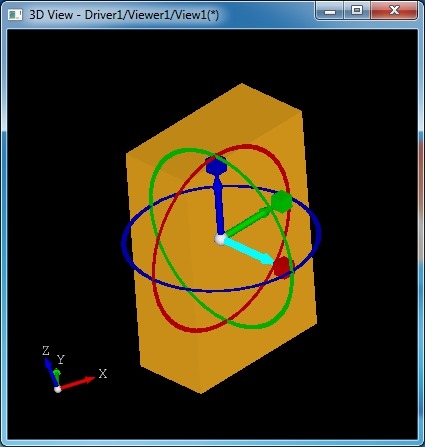The width and height of the screenshot is (425, 447).
Task: Grab the blue Z-axis translation handle
Action: 216,165
